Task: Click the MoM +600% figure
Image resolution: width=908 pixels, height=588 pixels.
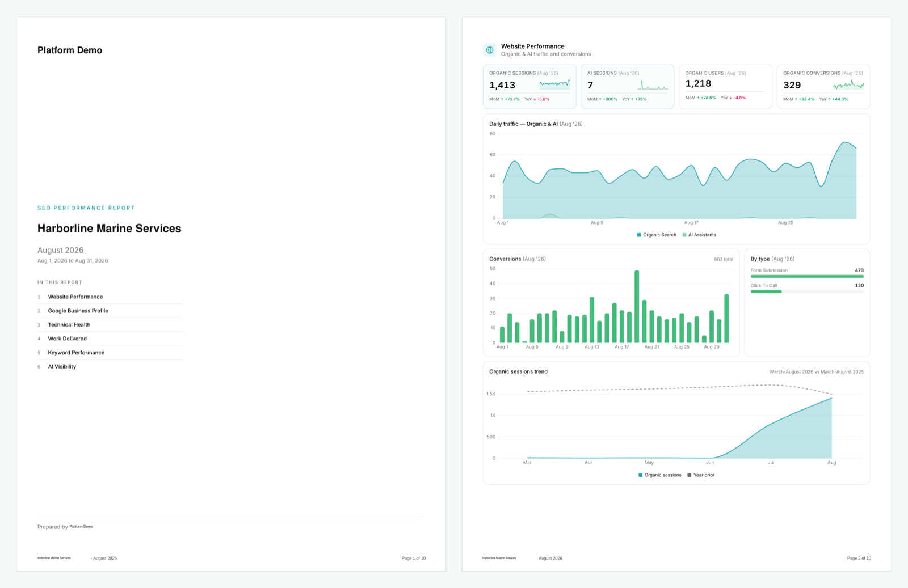Action: [602, 99]
